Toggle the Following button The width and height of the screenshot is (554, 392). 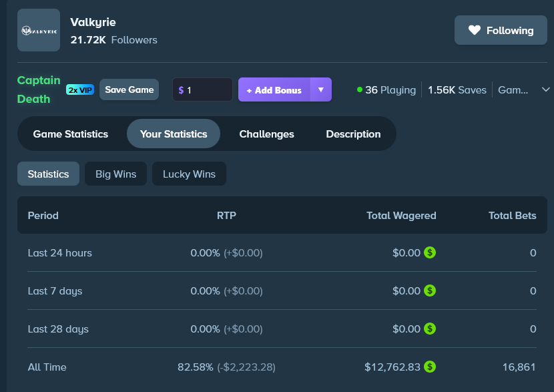501,30
